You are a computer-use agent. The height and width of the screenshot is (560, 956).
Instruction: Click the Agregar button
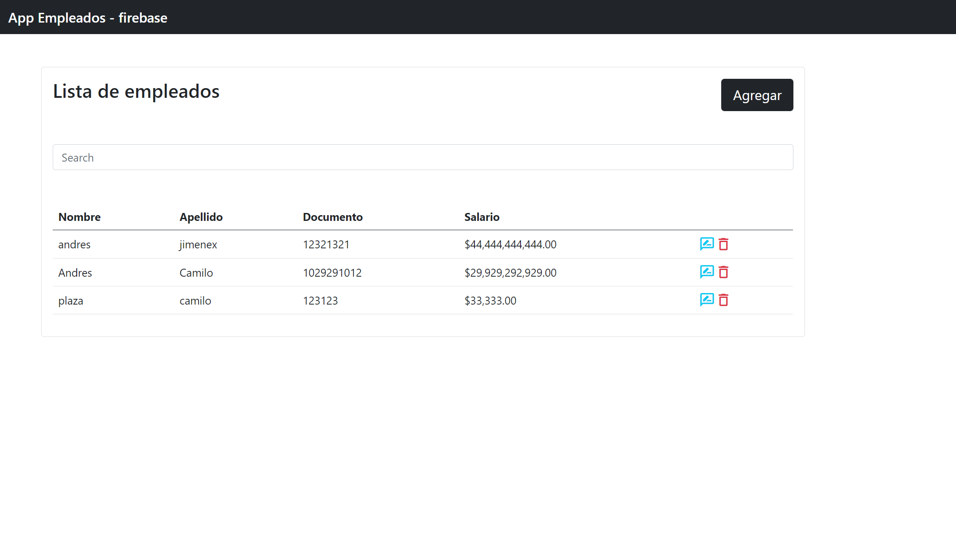tap(757, 95)
